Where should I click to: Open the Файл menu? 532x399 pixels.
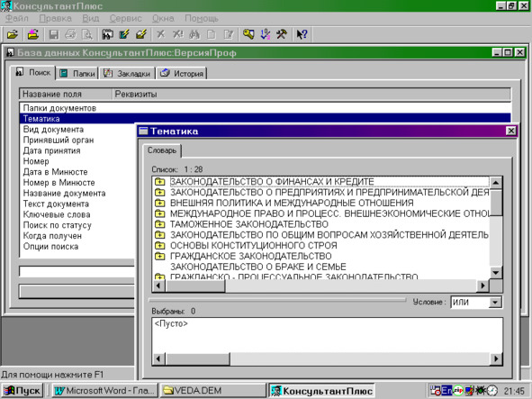(17, 18)
